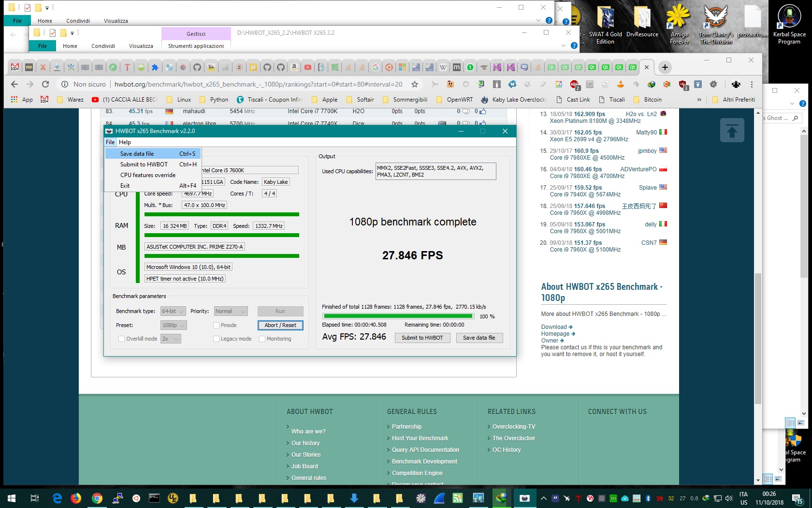Choose Exit from the File menu

(x=153, y=186)
